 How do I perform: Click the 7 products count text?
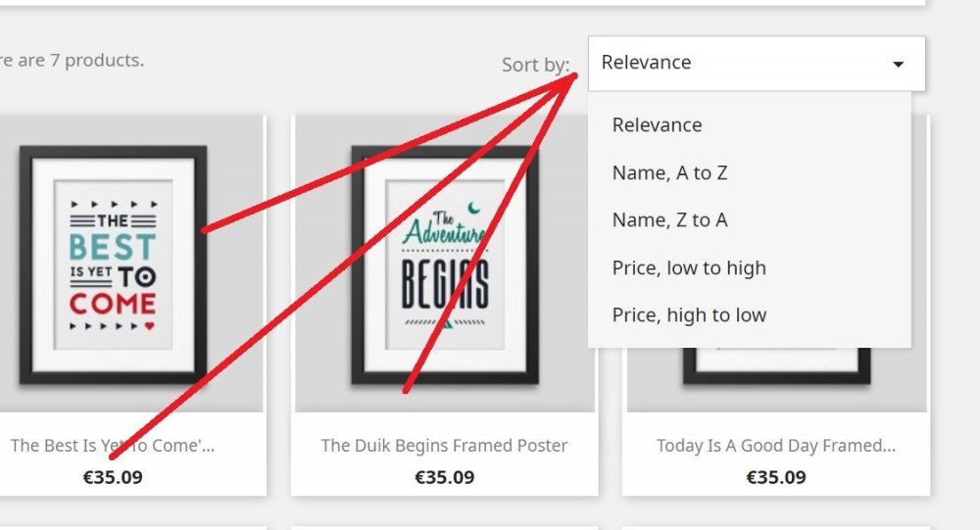(x=72, y=61)
